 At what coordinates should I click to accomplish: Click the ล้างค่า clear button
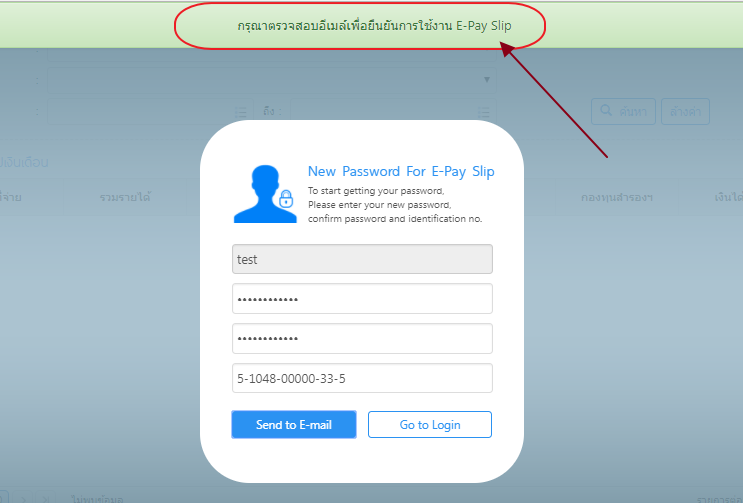click(685, 111)
